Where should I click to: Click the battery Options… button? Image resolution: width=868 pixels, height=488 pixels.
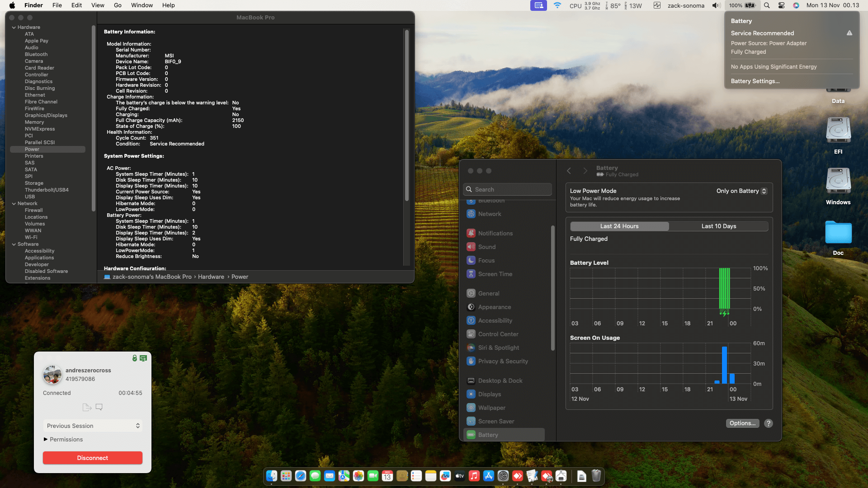742,423
